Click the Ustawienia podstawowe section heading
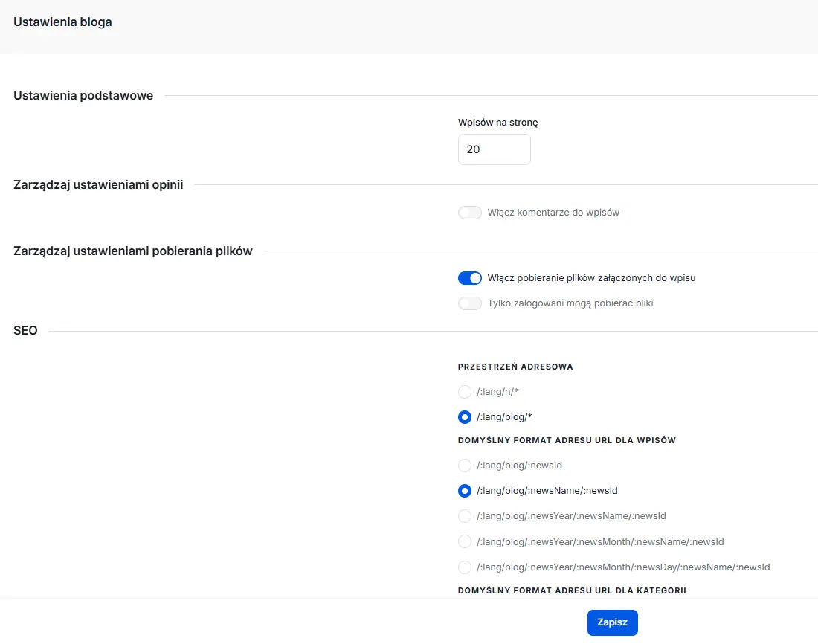 pos(83,95)
